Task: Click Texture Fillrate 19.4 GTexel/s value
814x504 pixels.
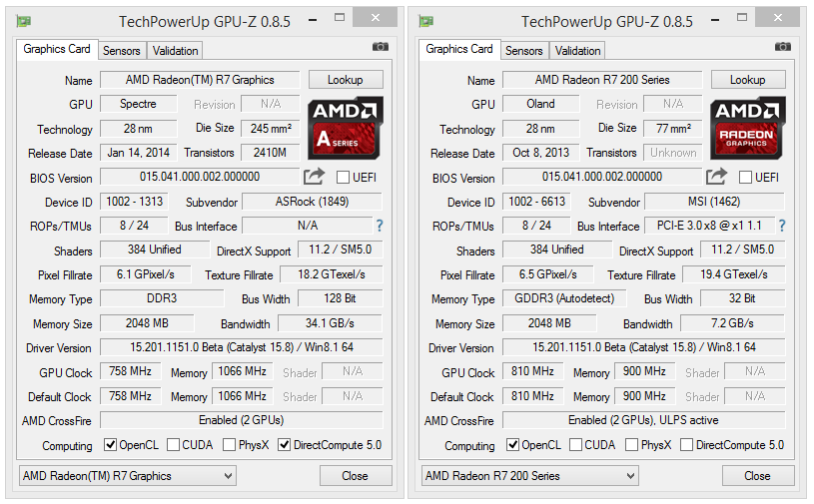Action: (x=733, y=274)
